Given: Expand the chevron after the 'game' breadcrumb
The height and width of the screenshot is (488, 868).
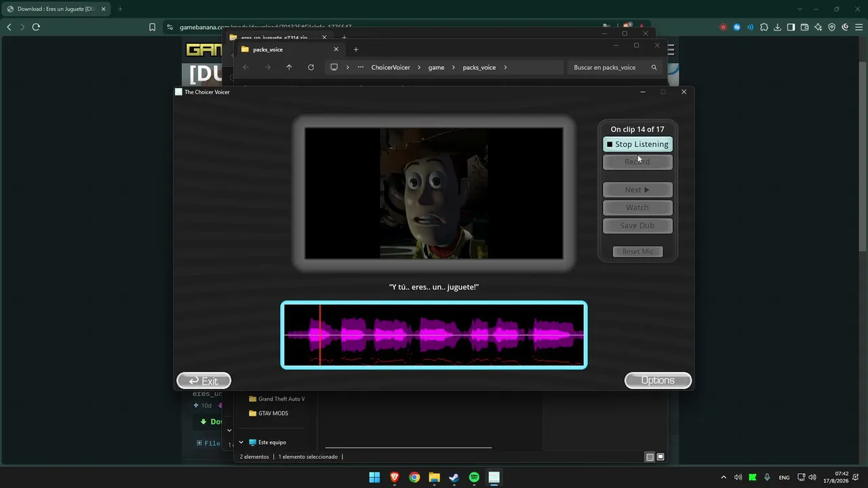Looking at the screenshot, I should coord(454,68).
